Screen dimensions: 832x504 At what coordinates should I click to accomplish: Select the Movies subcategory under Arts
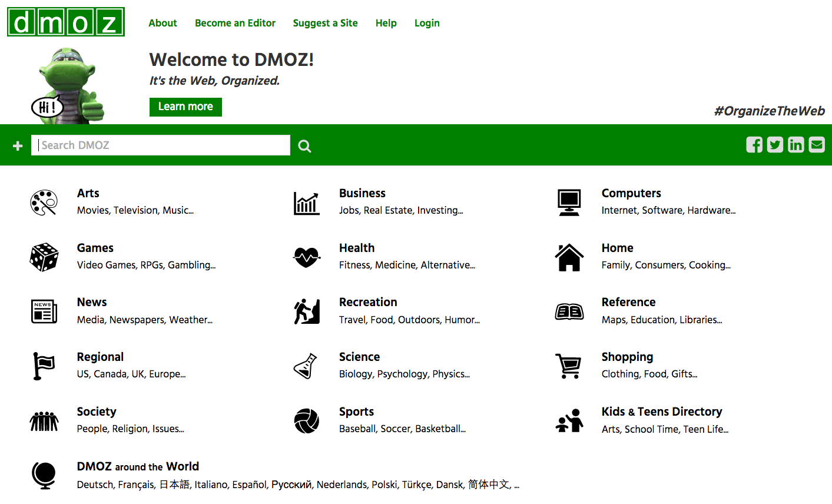(93, 210)
